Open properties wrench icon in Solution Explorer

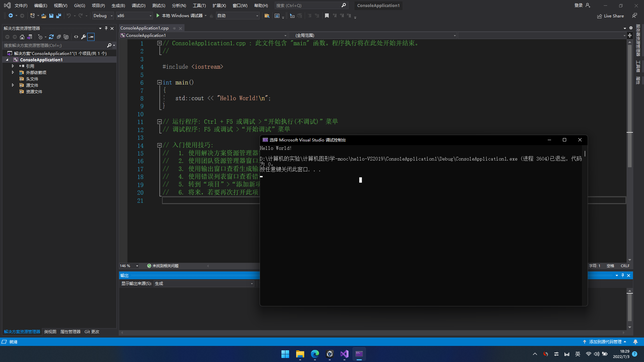click(84, 37)
